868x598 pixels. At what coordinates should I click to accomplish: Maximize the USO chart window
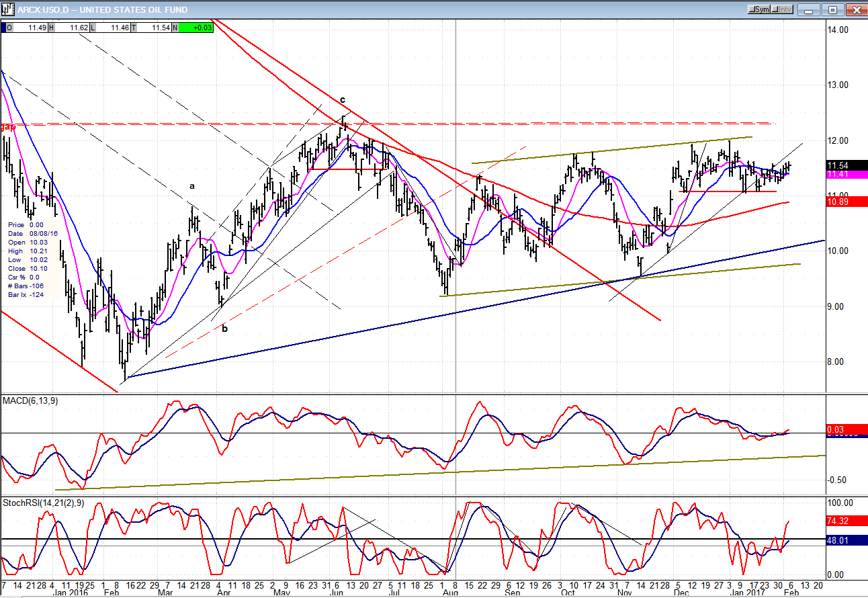point(833,9)
